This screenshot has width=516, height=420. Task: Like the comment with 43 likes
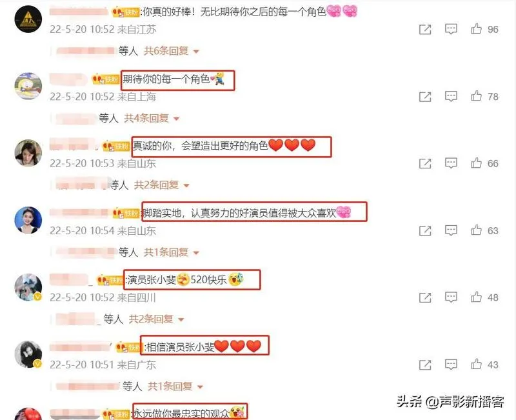tap(476, 364)
